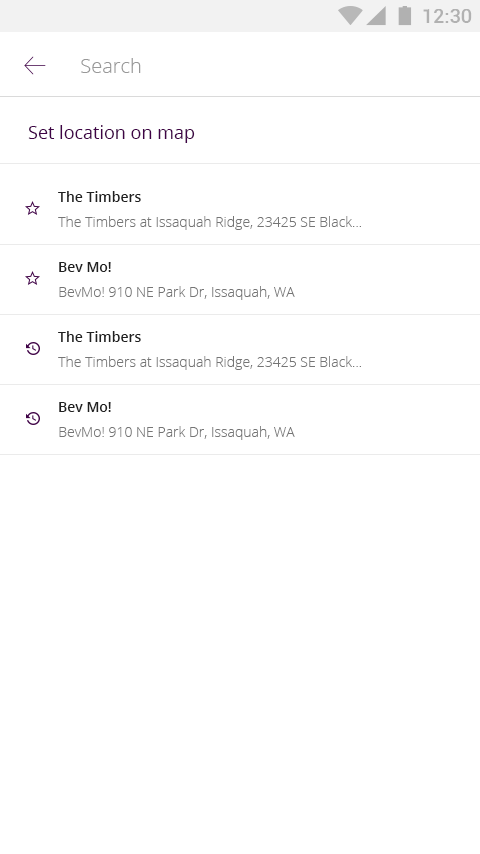Click the star icon beside favorite The Timbers

33,209
